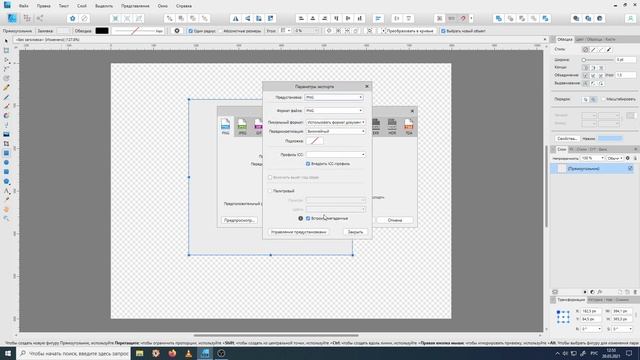
Task: Open the Preset dropdown in export options
Action: (x=334, y=98)
